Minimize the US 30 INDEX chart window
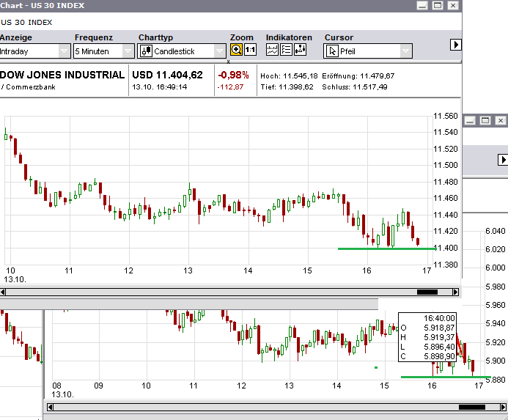Screen dimensions: 508x420 [x=422, y=6]
